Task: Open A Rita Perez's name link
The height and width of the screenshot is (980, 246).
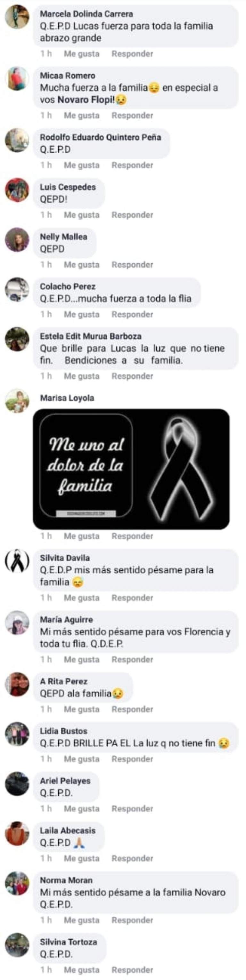Action: click(x=64, y=681)
